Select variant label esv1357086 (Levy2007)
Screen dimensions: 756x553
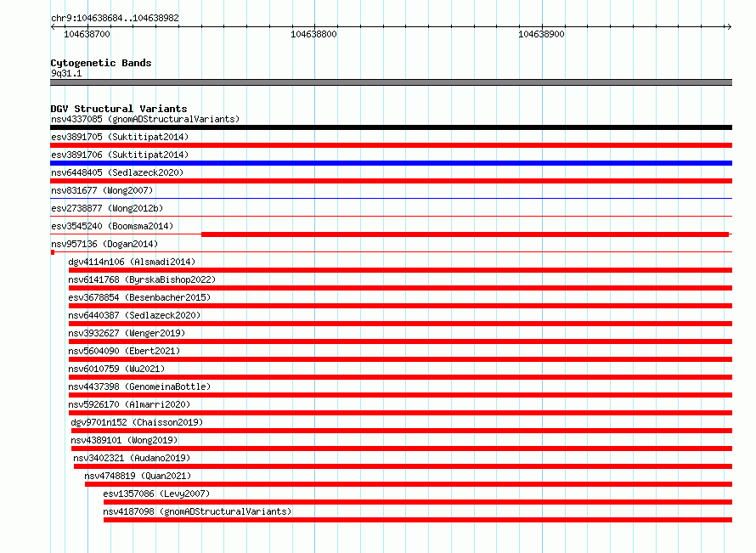(x=156, y=494)
